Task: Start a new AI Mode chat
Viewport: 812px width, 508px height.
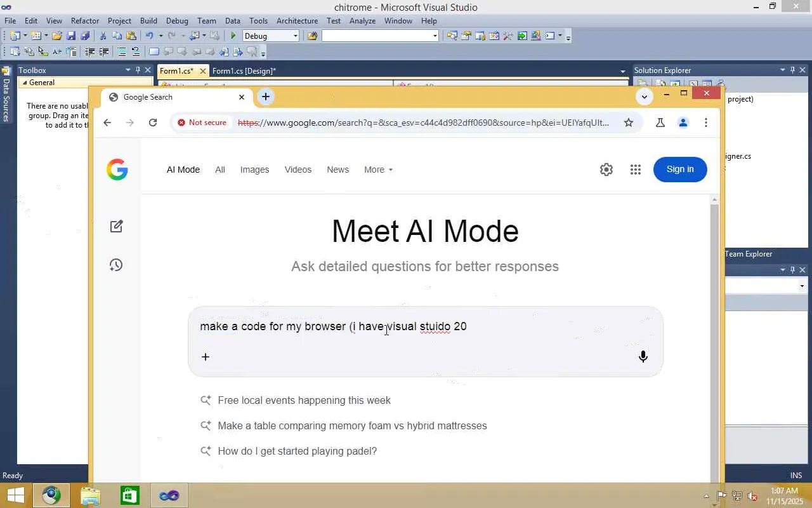Action: (117, 226)
